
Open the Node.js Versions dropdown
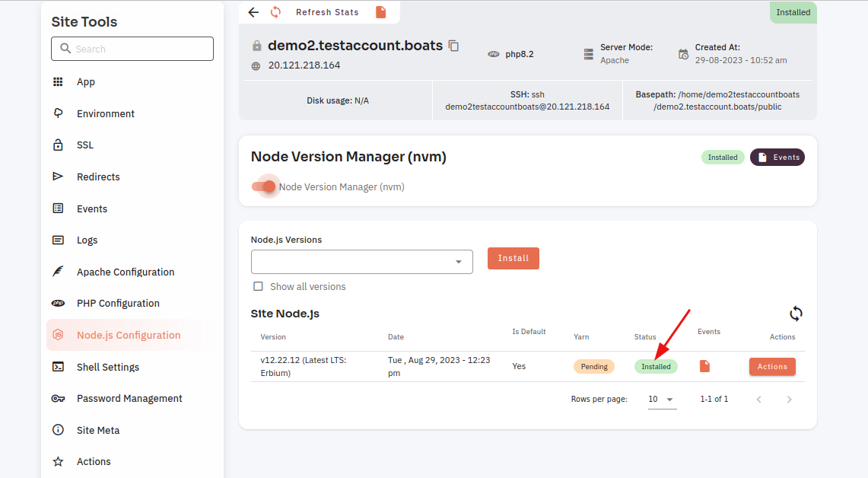[362, 262]
